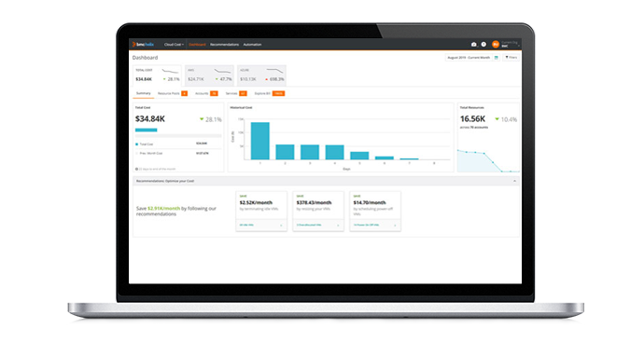644x343 pixels.
Task: Open the Cloud Cost dropdown menu
Action: click(174, 45)
